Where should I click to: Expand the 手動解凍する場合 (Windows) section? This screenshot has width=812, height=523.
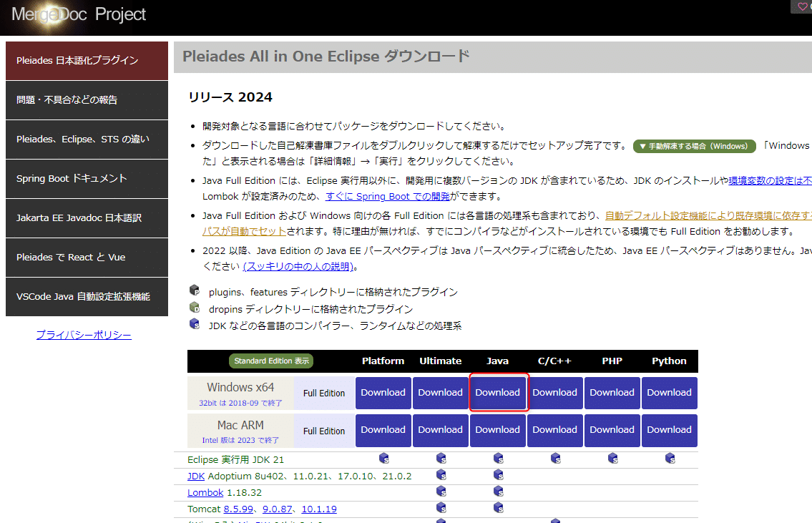[695, 146]
